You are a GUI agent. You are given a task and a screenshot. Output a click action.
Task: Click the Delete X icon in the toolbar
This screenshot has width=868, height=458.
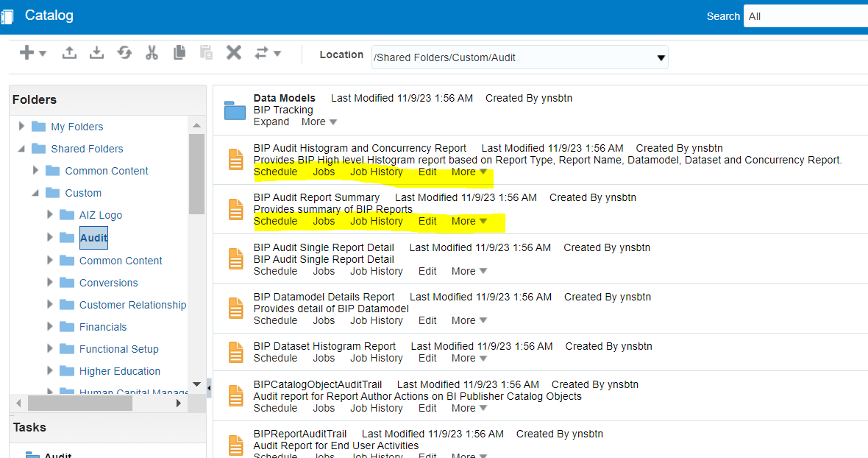[233, 52]
